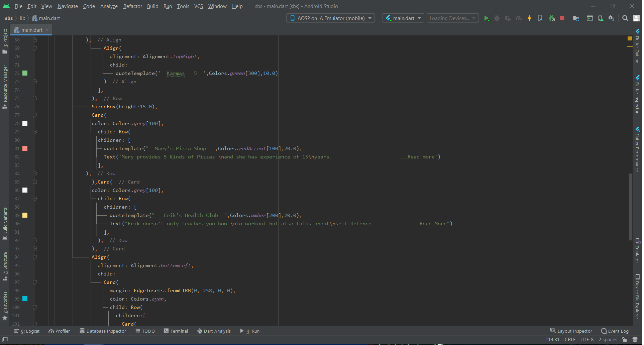Open Project Structure folder icon

click(576, 18)
